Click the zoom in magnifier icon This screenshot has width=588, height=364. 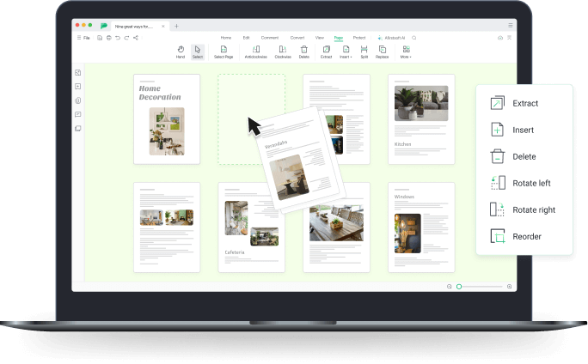tap(509, 287)
